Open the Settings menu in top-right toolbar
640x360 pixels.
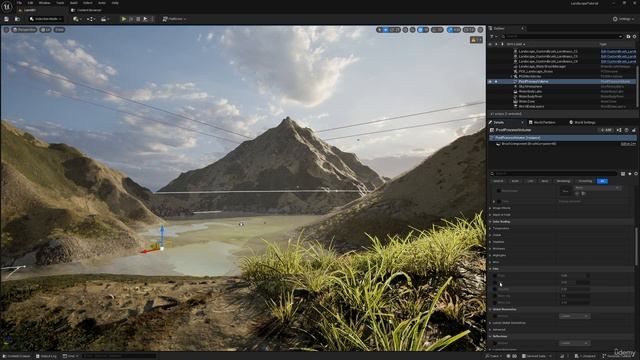point(624,19)
